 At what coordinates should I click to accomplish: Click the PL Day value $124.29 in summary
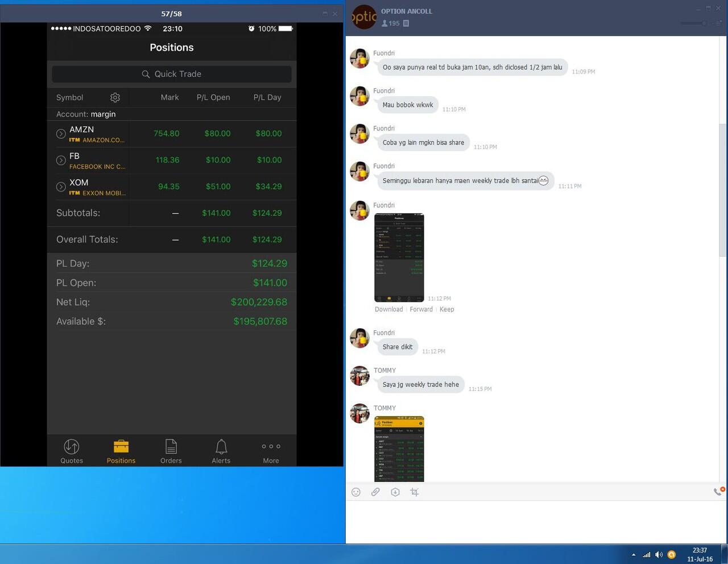tap(270, 264)
